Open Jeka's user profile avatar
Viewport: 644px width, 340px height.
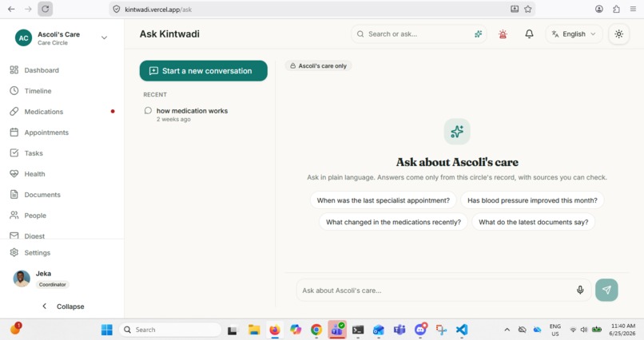point(22,279)
